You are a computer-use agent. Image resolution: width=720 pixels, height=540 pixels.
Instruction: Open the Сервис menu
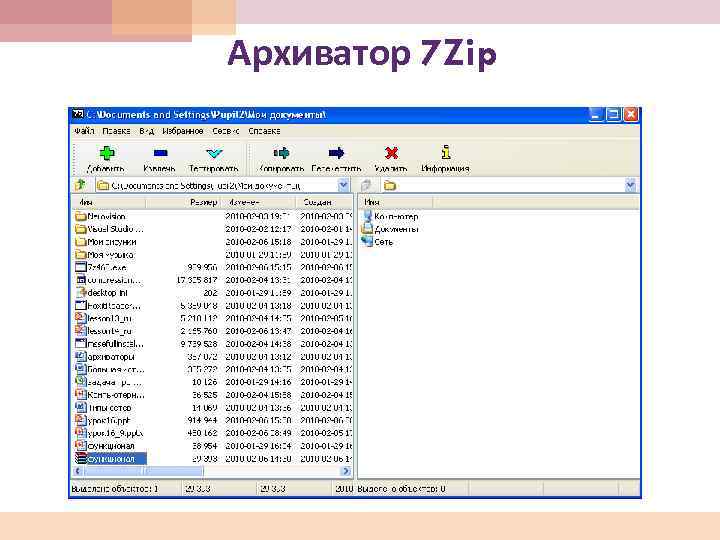pos(225,131)
